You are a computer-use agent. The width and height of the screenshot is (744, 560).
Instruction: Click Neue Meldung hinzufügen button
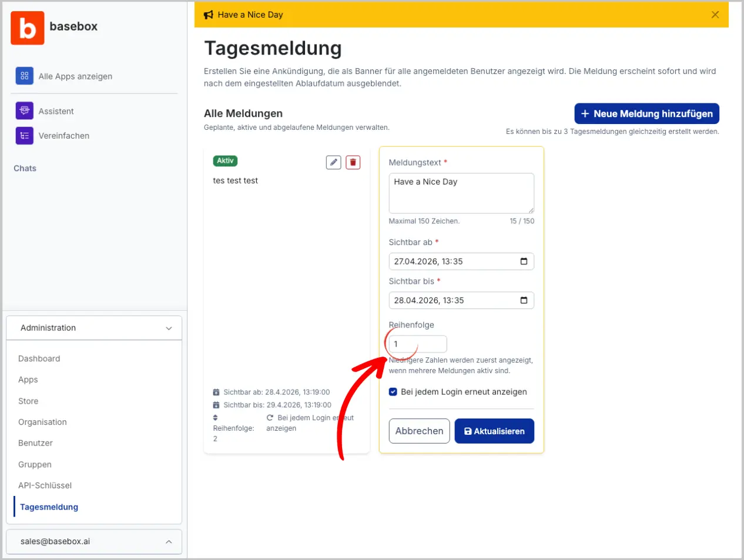[x=646, y=113]
